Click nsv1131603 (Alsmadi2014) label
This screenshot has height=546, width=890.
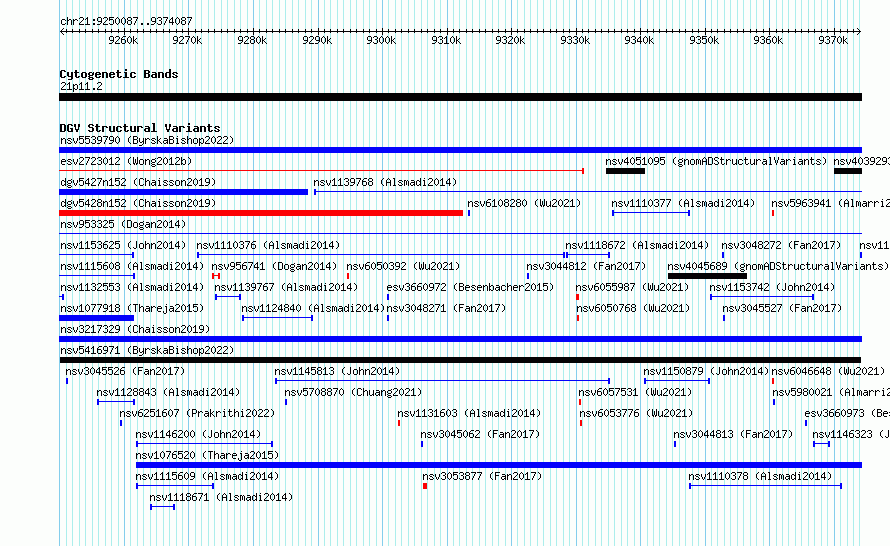coord(469,413)
